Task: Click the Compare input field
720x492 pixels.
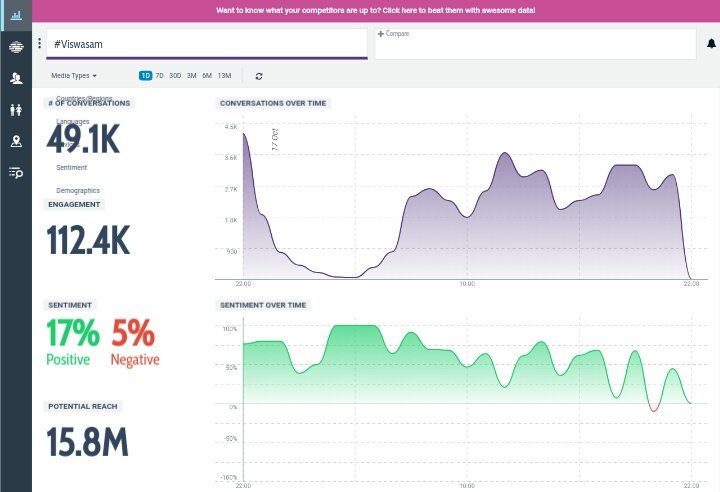Action: coord(535,44)
